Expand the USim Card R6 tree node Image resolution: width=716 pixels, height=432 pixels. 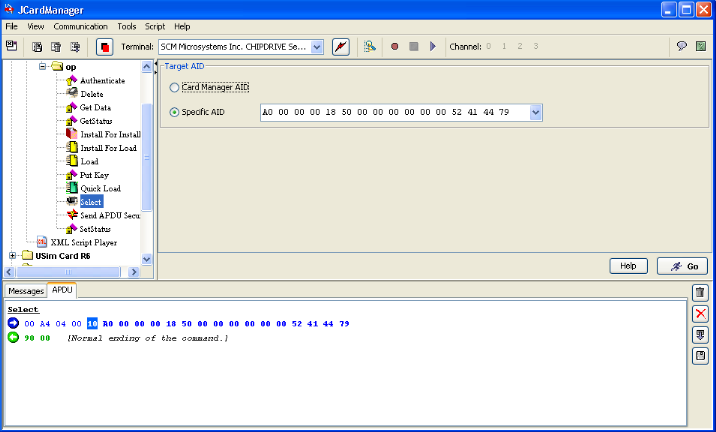(x=13, y=255)
